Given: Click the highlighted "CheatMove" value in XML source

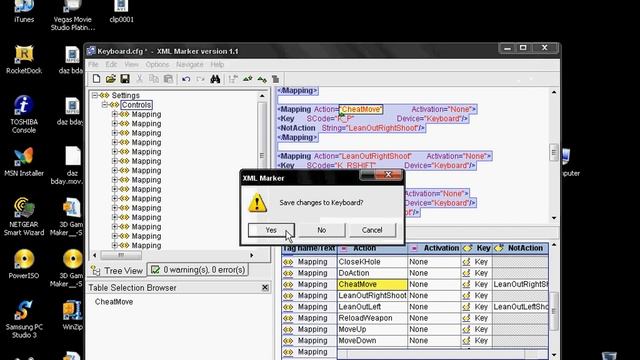Looking at the screenshot, I should click(x=361, y=109).
